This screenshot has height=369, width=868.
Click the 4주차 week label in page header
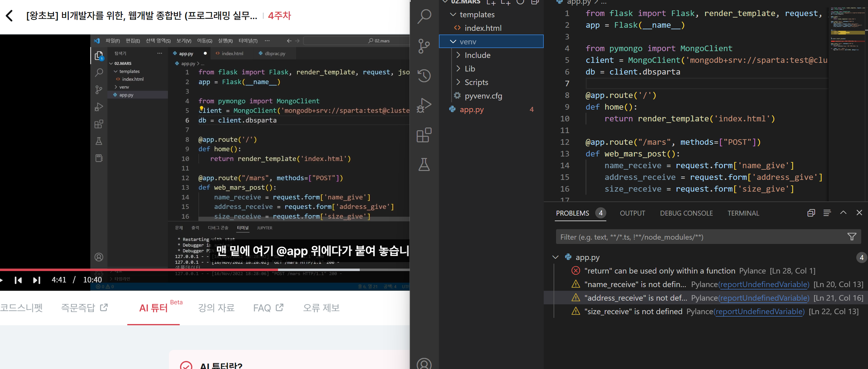[279, 15]
